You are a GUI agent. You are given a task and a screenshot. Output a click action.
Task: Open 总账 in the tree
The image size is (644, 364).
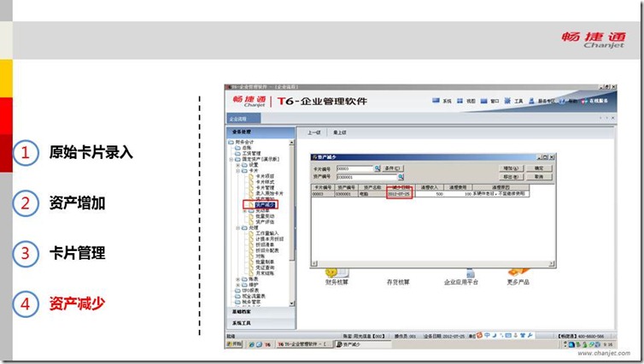(x=243, y=148)
